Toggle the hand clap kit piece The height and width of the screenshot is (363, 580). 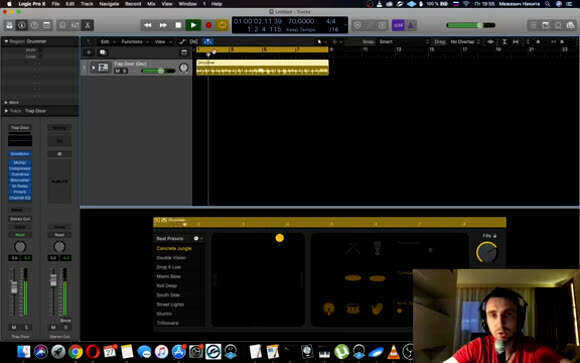click(377, 309)
